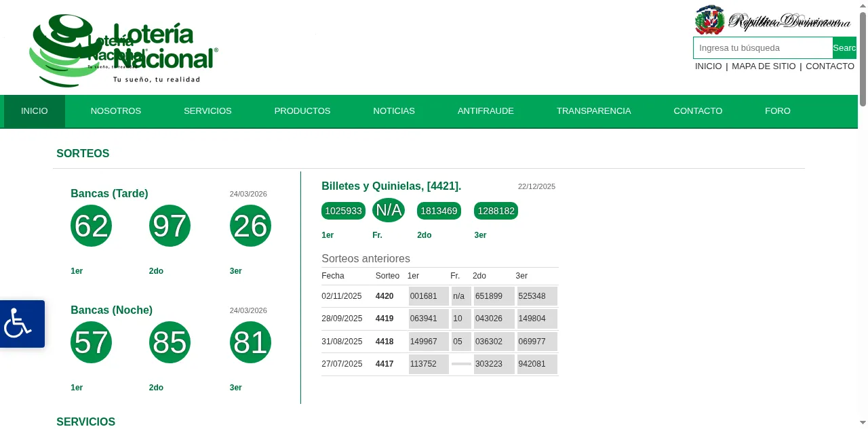Open the NOSOTROS menu
The width and height of the screenshot is (868, 429).
click(x=116, y=111)
